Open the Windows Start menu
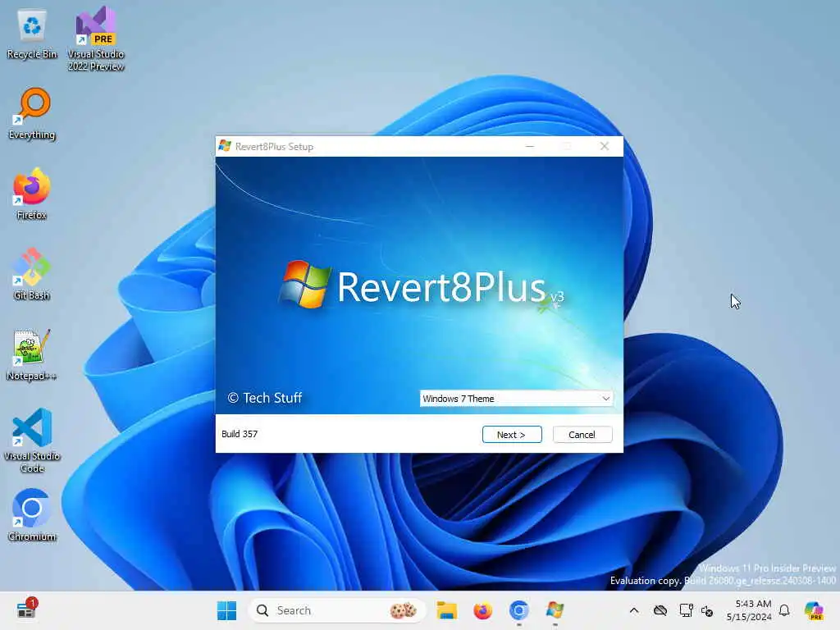This screenshot has width=840, height=630. [226, 610]
